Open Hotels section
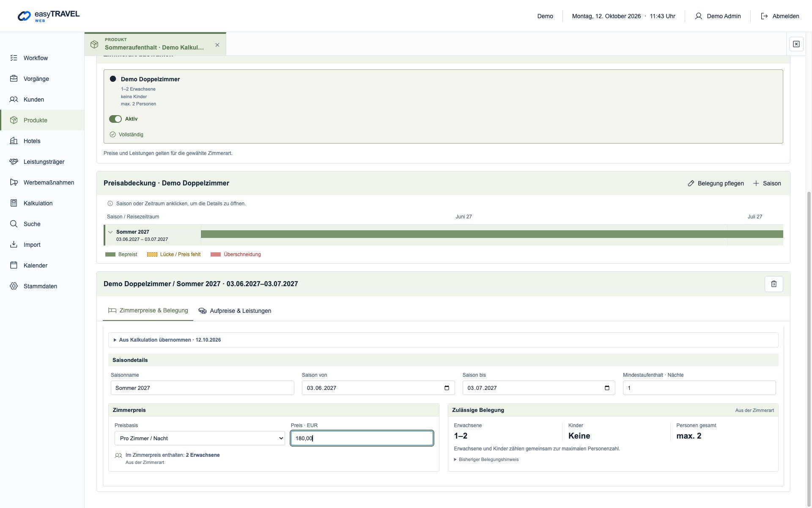 coord(42,141)
